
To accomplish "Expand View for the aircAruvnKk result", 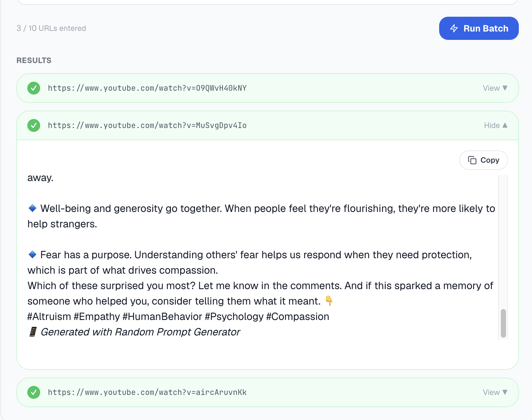I will tap(495, 392).
